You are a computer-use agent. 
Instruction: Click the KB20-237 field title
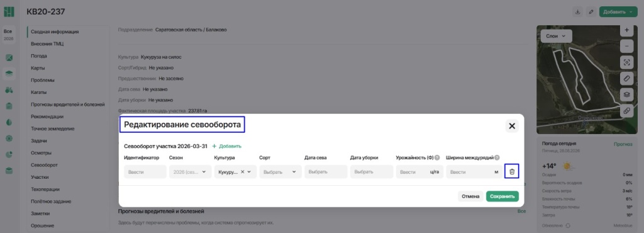45,12
